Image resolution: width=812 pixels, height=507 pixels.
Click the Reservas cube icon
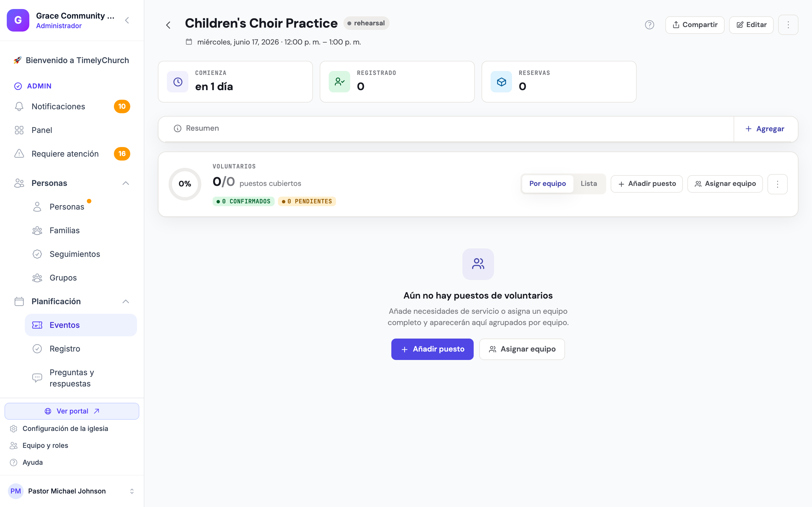click(501, 82)
